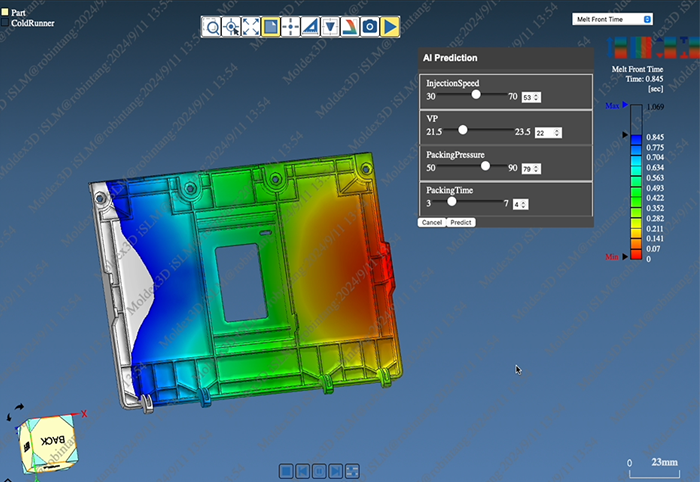700x482 pixels.
Task: Toggle the highlighted perspective view button
Action: [272, 27]
